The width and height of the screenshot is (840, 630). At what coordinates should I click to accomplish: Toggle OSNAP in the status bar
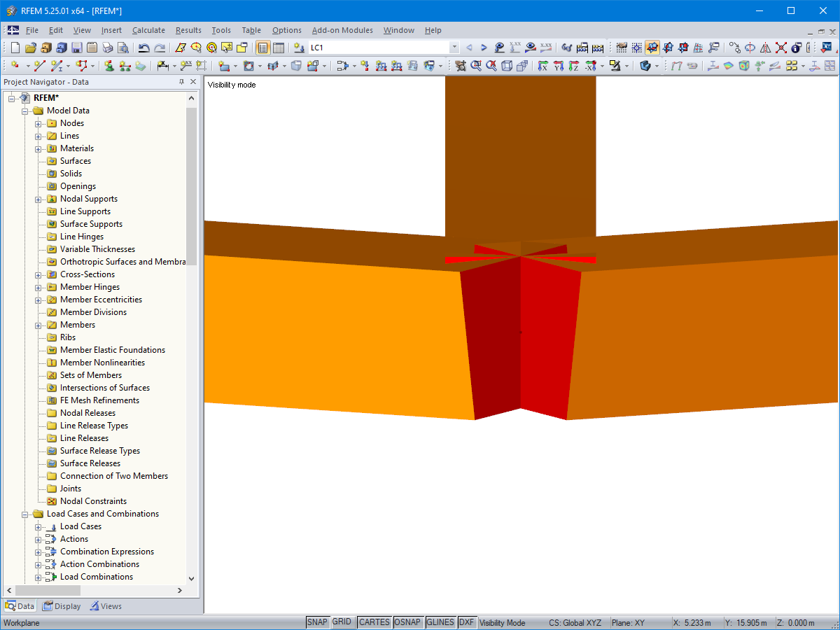[407, 622]
